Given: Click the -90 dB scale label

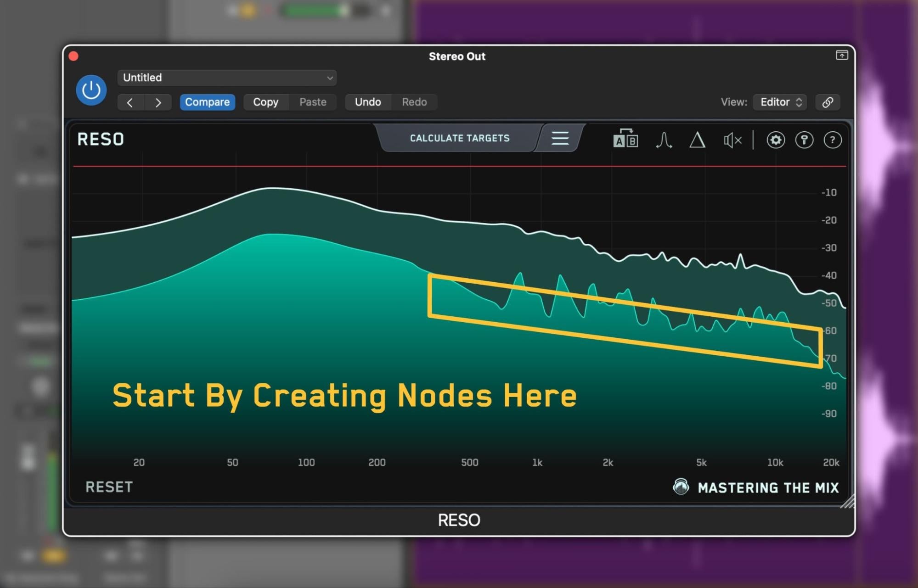Looking at the screenshot, I should (x=829, y=414).
